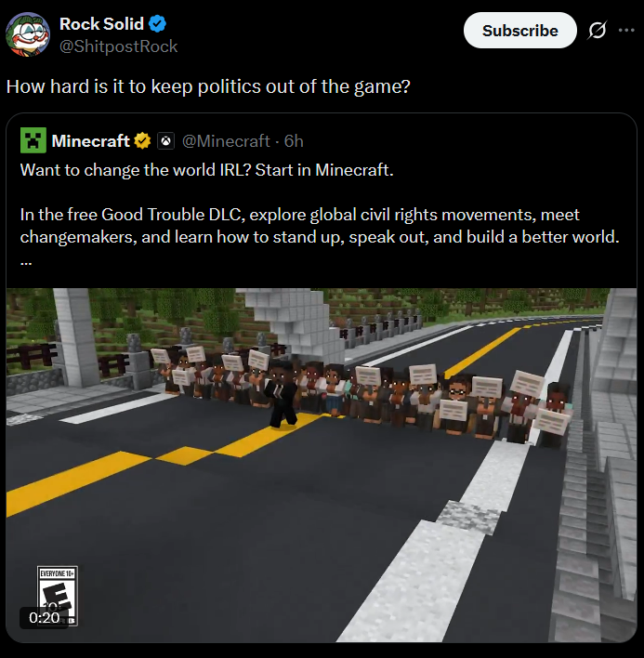Screen dimensions: 644x658
Task: Subscribe to Rock Solid
Action: [519, 31]
